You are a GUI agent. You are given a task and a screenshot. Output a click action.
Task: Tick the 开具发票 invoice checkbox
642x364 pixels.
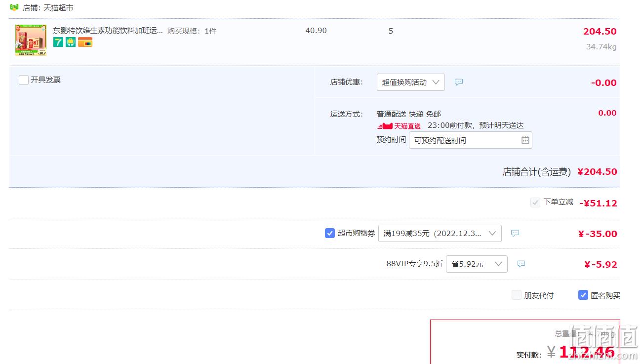click(x=24, y=80)
